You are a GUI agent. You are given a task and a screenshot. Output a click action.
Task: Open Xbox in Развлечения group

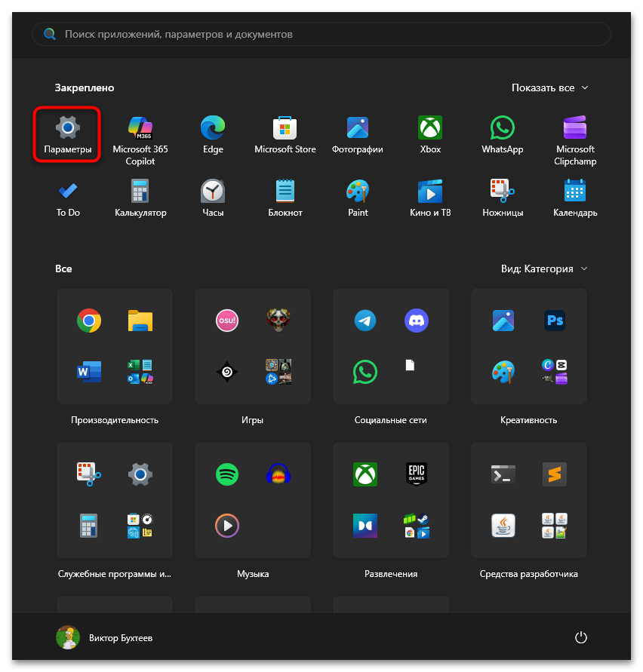click(365, 474)
